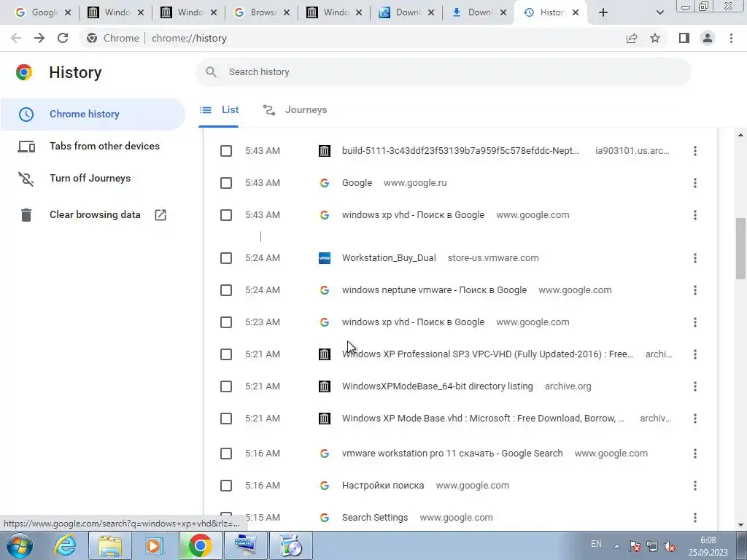Go back to the previous page
This screenshot has width=747, height=560.
16,38
